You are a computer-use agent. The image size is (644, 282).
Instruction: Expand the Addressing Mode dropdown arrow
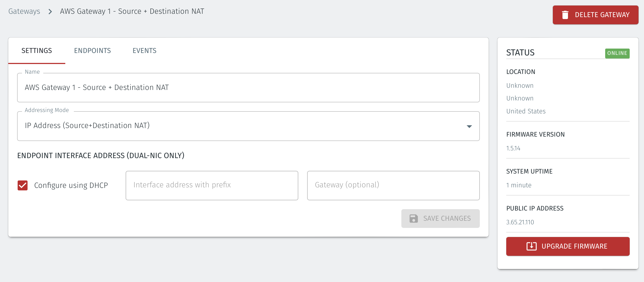click(x=469, y=126)
